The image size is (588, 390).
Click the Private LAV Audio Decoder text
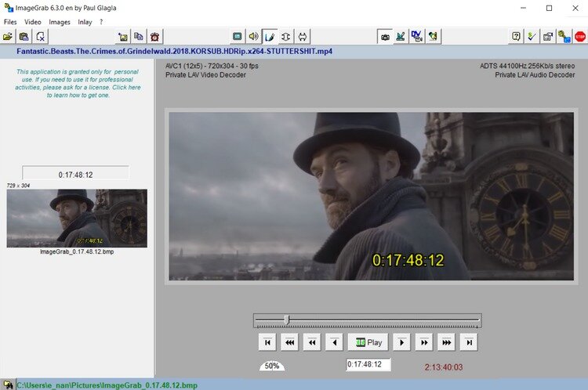pos(535,75)
